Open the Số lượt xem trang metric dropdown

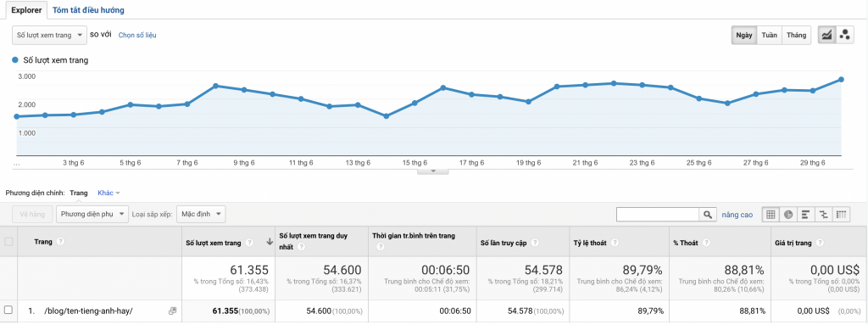(49, 35)
